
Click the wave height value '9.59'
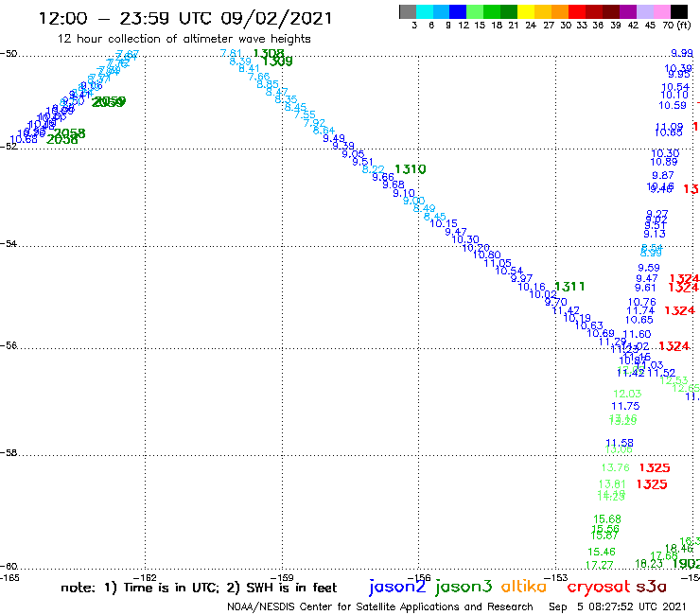649,268
